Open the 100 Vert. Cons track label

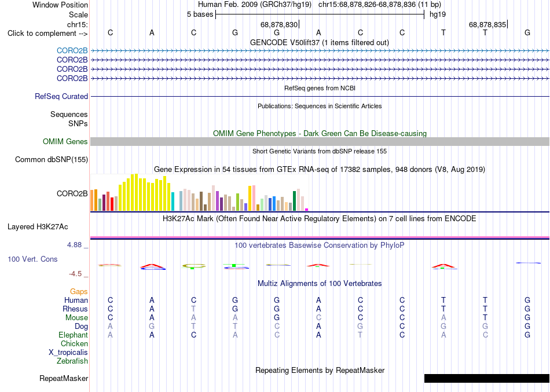click(32, 259)
